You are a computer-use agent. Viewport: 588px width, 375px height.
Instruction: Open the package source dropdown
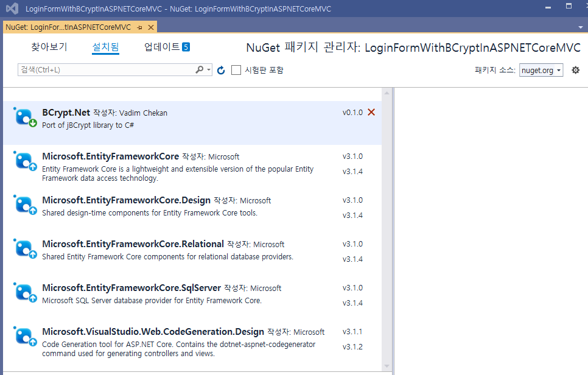tap(541, 70)
